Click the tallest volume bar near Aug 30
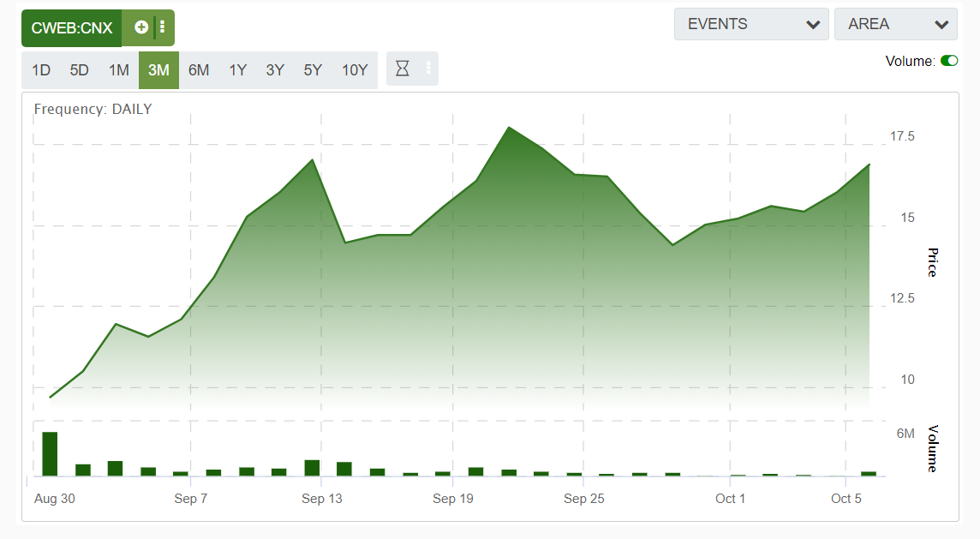The image size is (980, 539). (50, 454)
